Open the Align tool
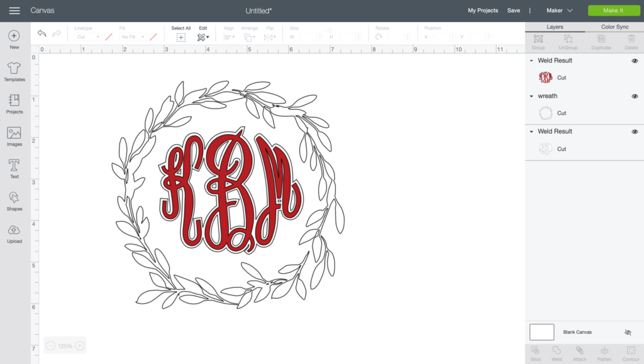The image size is (644, 364). (229, 37)
